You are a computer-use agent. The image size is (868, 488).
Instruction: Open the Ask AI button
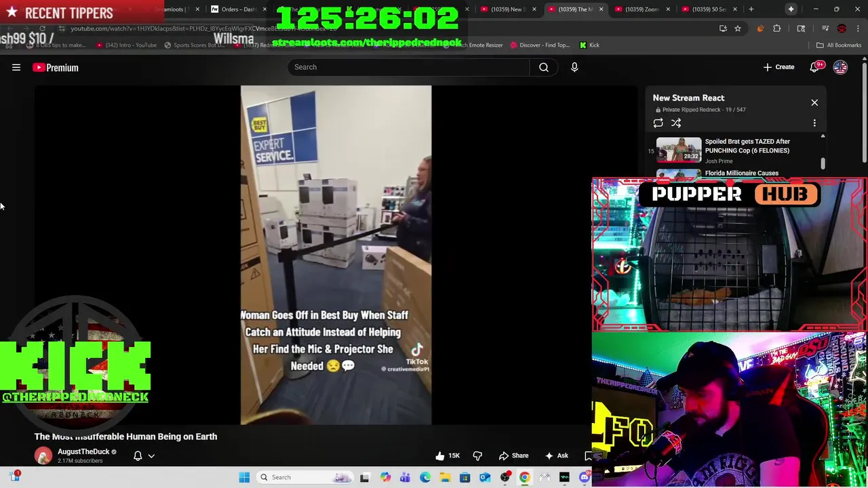557,455
